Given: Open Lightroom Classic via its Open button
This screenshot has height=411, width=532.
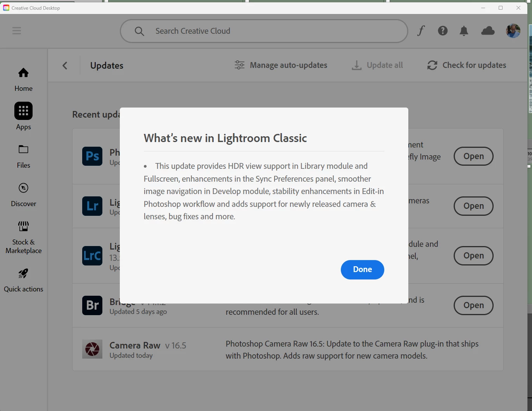Looking at the screenshot, I should pyautogui.click(x=473, y=255).
